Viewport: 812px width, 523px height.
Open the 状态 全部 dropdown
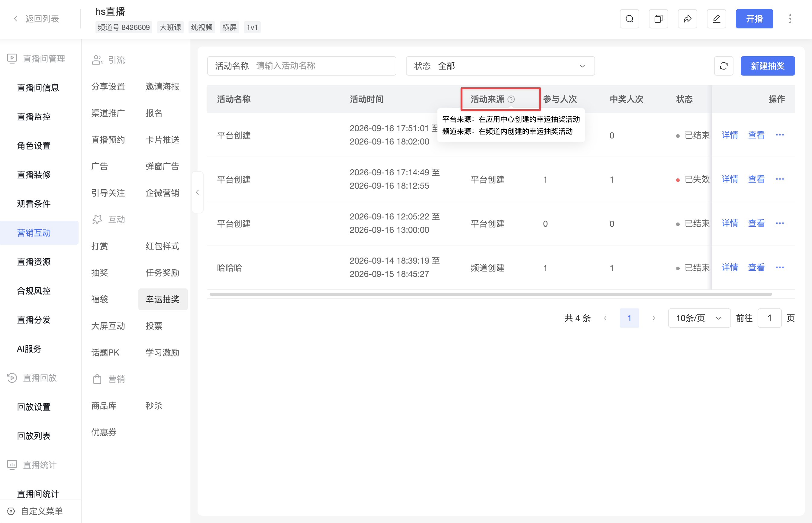[x=500, y=66]
